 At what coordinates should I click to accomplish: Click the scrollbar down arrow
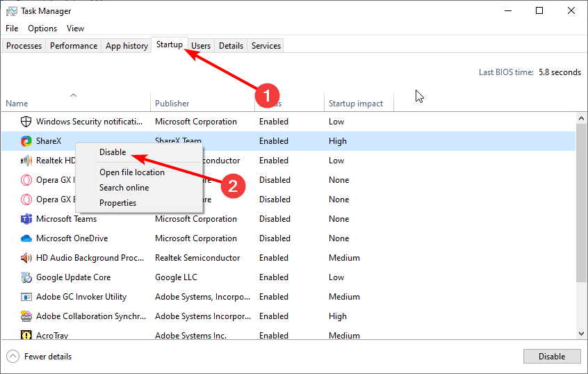[x=581, y=334]
